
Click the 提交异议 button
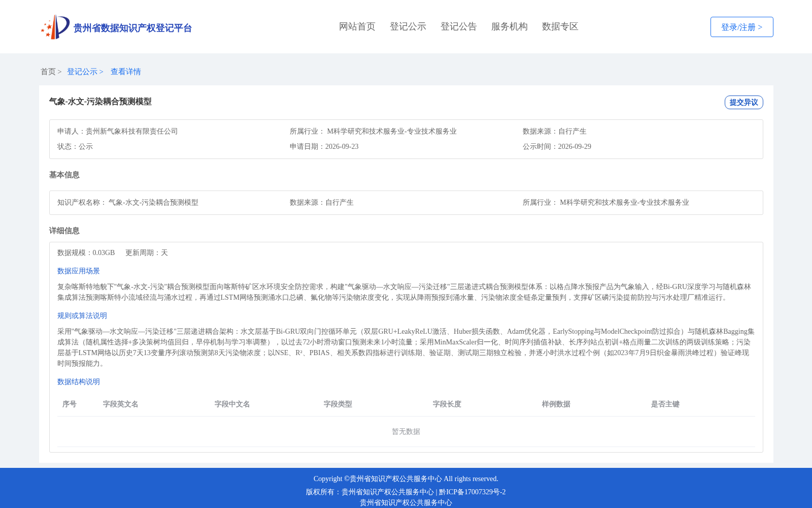tap(744, 102)
